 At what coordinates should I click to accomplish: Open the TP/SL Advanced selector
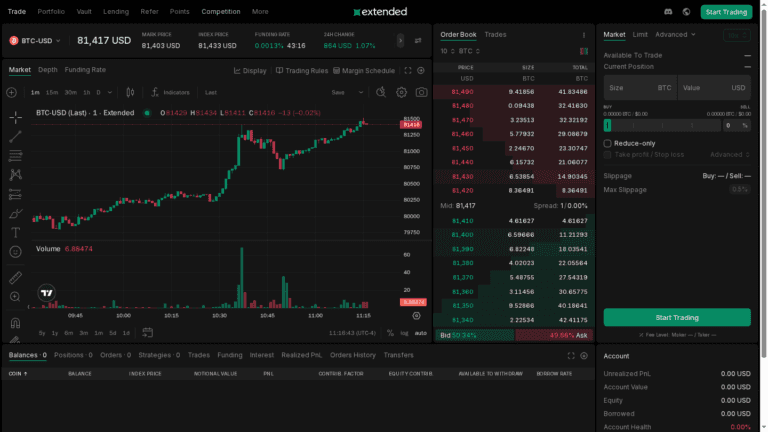coord(730,155)
